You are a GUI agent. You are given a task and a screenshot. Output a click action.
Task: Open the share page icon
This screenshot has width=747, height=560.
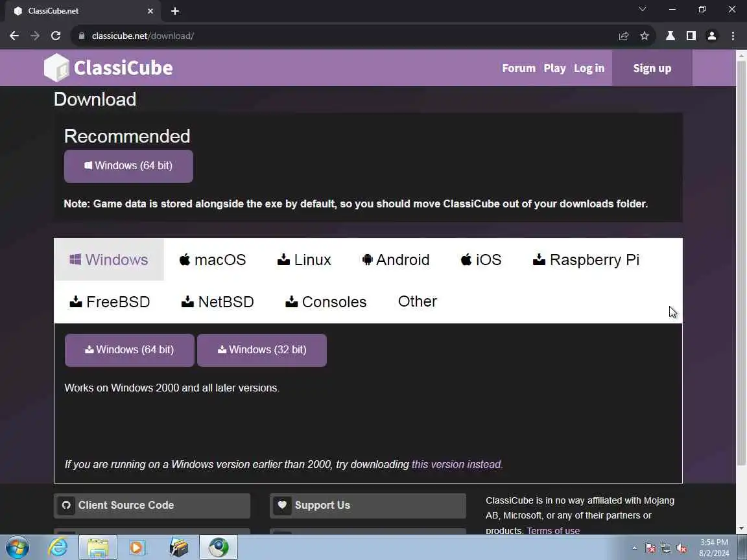624,36
